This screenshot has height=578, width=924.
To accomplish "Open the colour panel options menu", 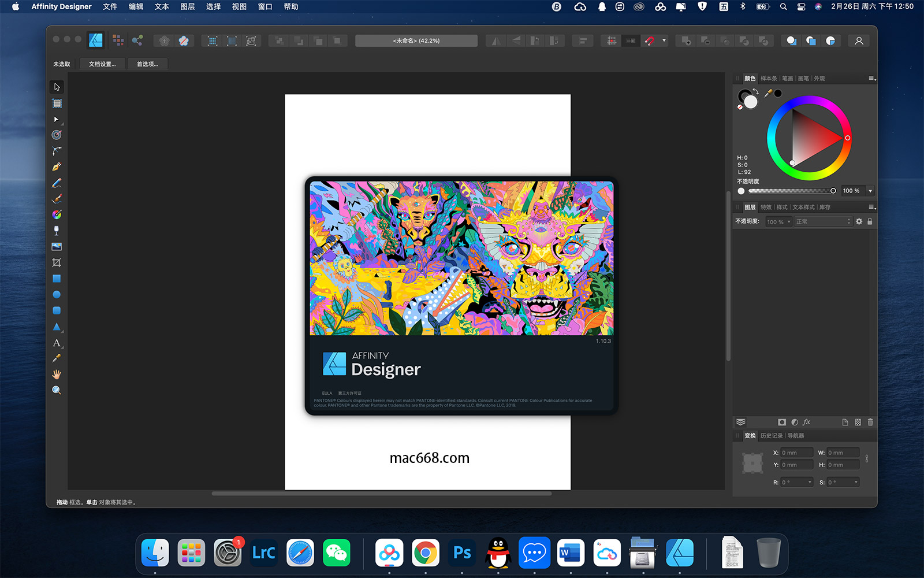I will (x=872, y=78).
